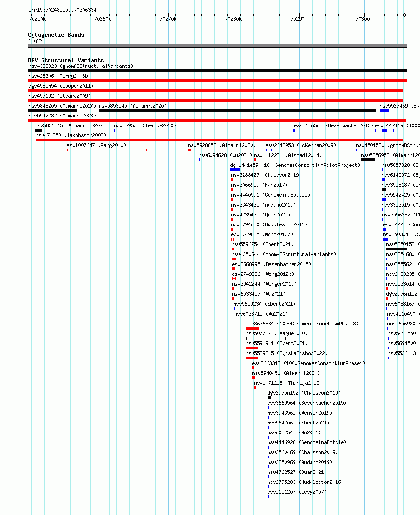Click the chr15:70248555..70306334 coordinate label

pyautogui.click(x=62, y=10)
